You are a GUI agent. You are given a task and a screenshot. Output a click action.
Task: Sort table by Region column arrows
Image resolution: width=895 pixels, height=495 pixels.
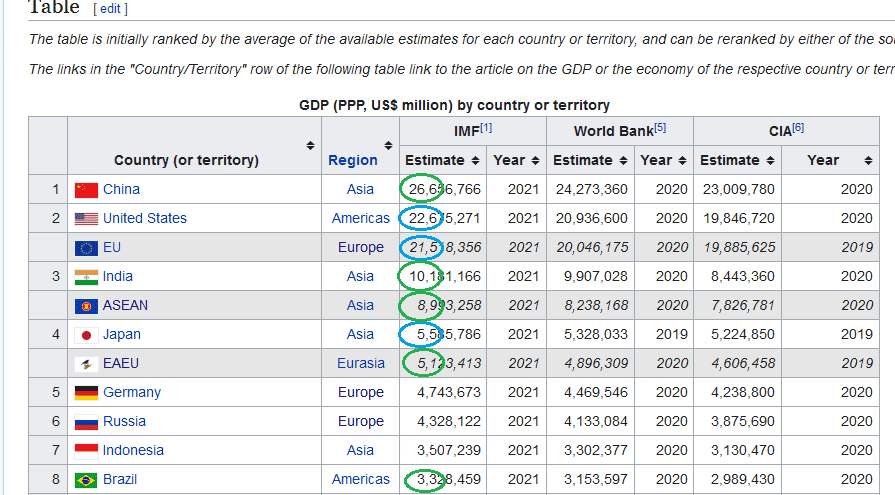(x=388, y=146)
